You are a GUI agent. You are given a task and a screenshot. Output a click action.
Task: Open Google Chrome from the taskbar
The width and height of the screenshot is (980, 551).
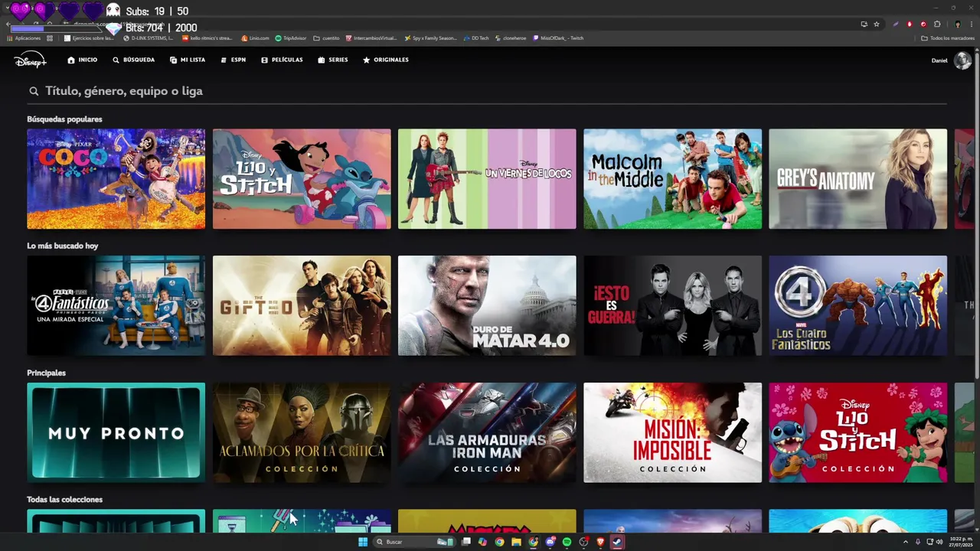500,542
